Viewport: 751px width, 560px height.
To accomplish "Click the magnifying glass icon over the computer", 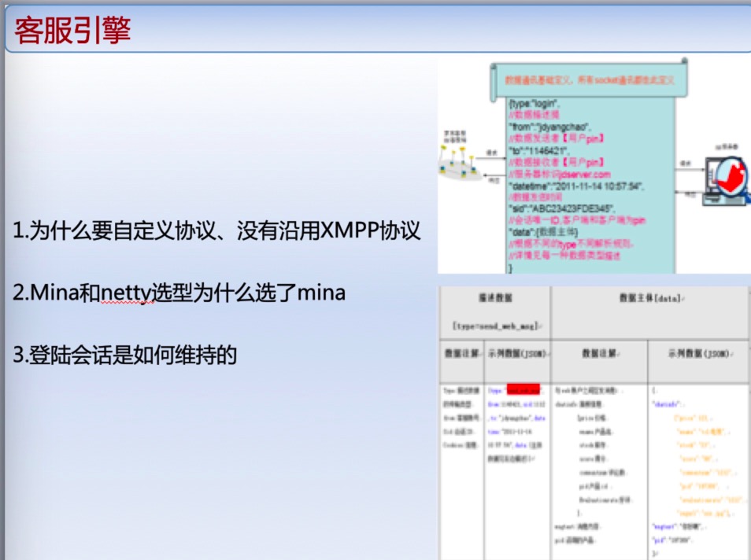I will (731, 175).
